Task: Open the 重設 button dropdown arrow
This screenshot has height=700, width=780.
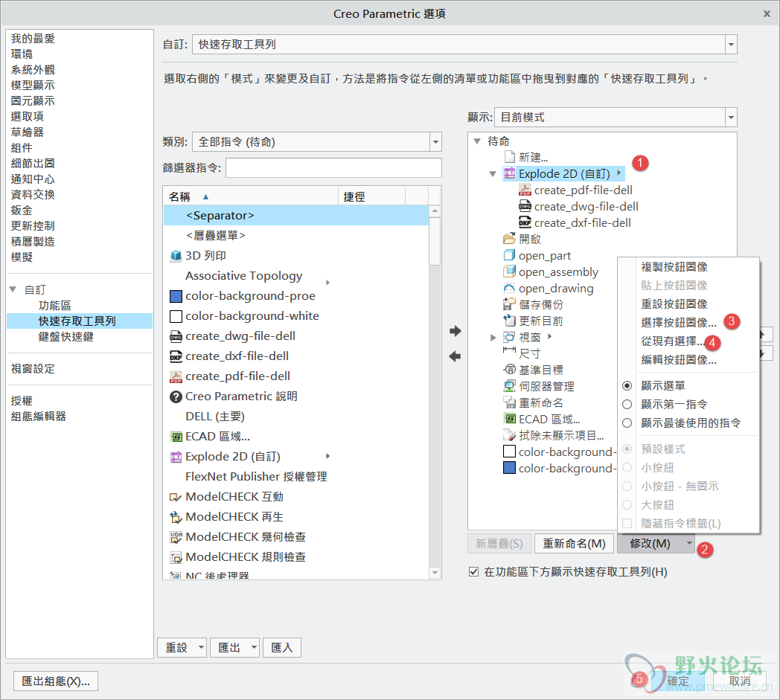Action: [x=201, y=647]
